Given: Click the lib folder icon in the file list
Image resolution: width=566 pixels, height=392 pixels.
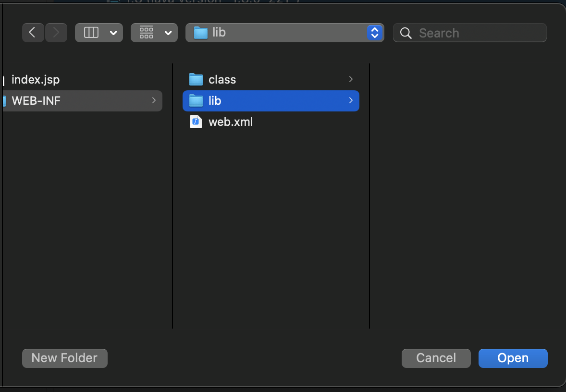Looking at the screenshot, I should tap(196, 101).
